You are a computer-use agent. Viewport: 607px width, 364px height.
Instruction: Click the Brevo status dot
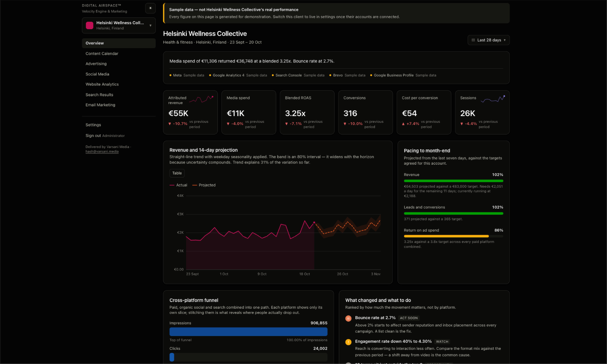click(330, 75)
